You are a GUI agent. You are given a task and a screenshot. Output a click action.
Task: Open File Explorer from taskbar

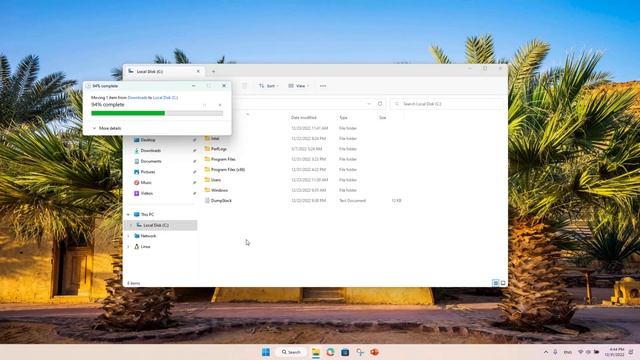click(316, 352)
